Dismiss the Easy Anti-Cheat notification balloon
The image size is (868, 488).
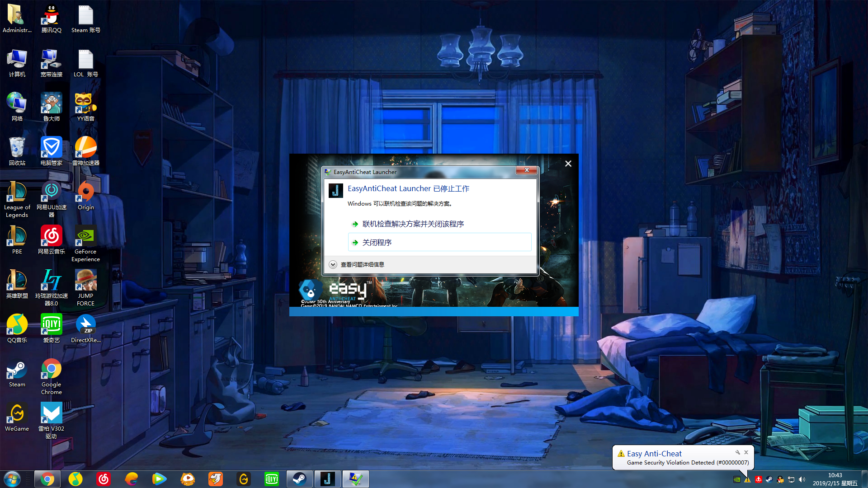[746, 452]
